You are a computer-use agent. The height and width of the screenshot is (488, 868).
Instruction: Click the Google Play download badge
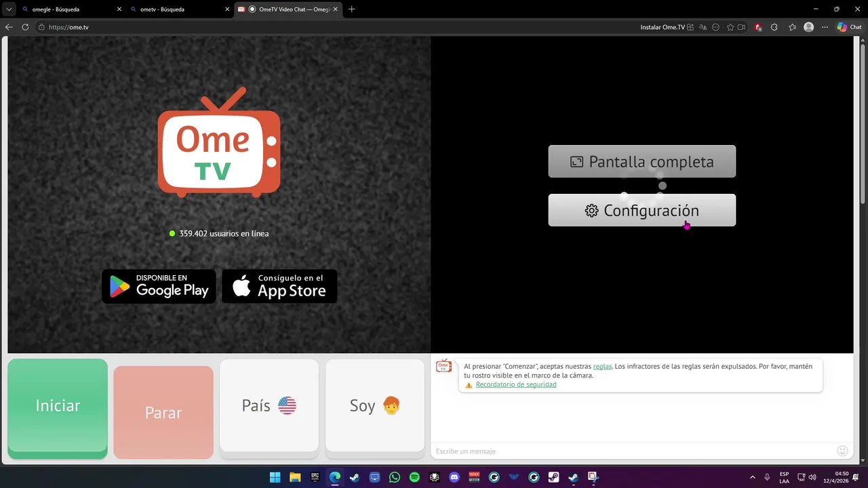[x=159, y=286]
